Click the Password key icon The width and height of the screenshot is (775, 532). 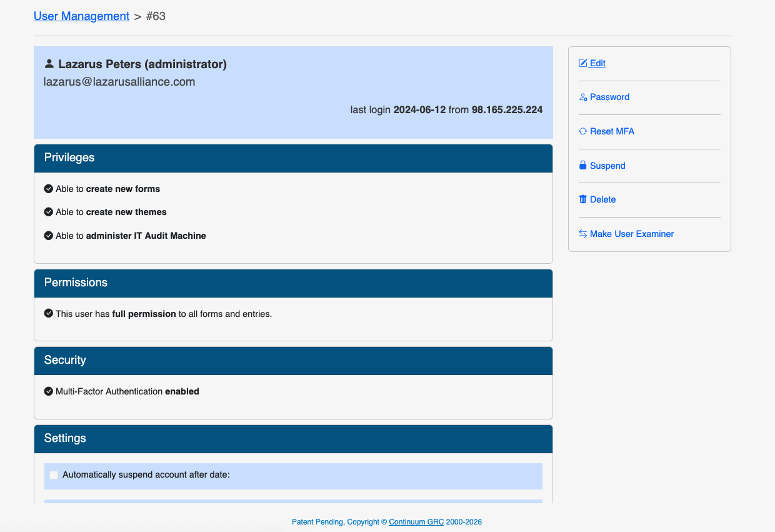coord(582,98)
